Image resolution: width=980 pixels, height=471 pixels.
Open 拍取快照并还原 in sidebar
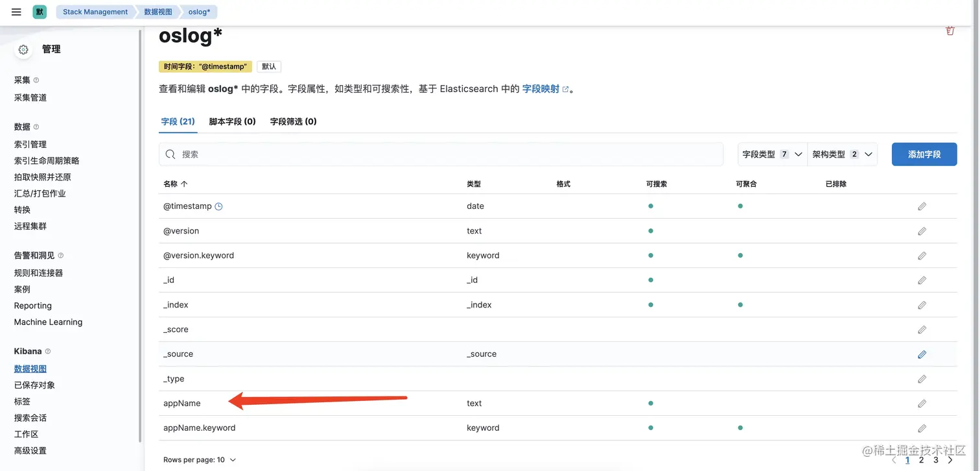pos(43,177)
